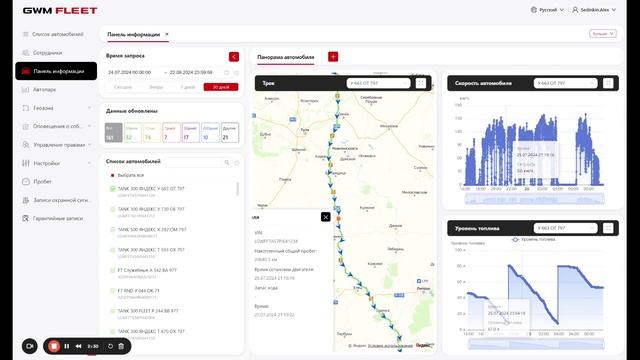Adjust the fuel level chart zoom range slider
640x360 pixels.
[536, 344]
